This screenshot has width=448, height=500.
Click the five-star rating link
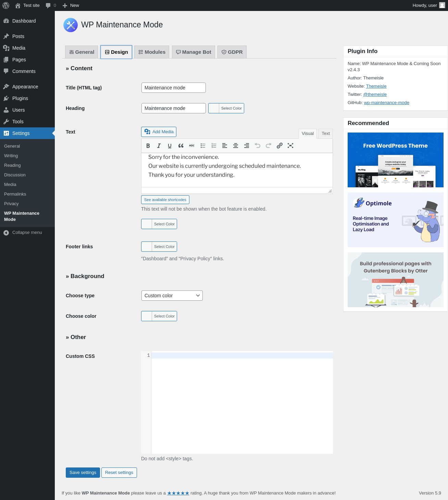pos(178,493)
